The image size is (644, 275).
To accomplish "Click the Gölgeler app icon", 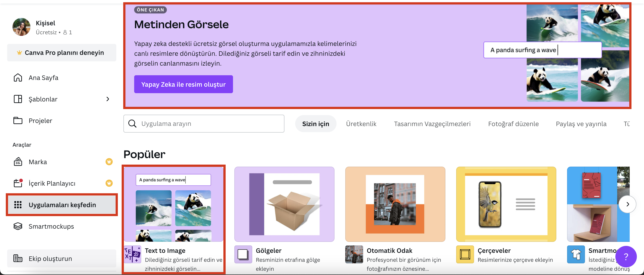I will click(243, 254).
